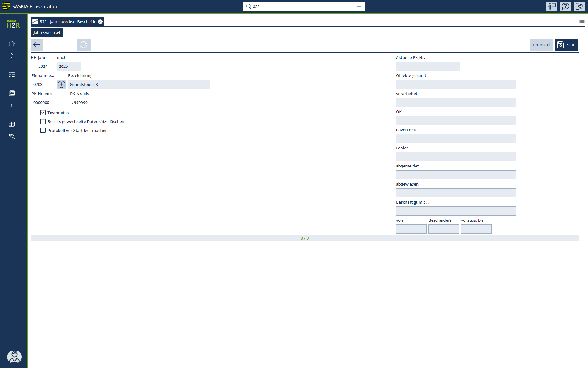Select the Jahreswechsel tab
The width and height of the screenshot is (588, 368).
click(x=47, y=33)
